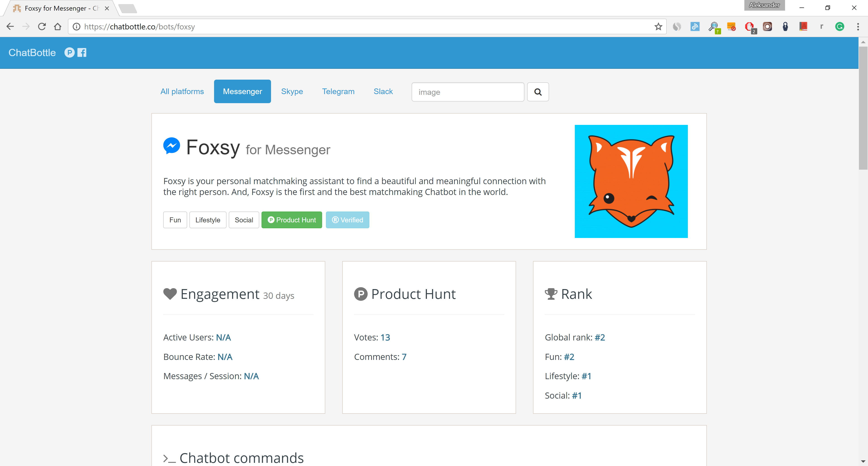Focus the bot search input field
Viewport: 868px width, 466px height.
click(x=467, y=92)
